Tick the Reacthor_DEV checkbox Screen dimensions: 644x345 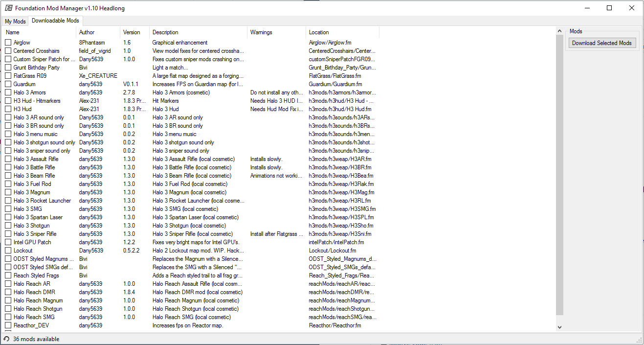tap(8, 325)
